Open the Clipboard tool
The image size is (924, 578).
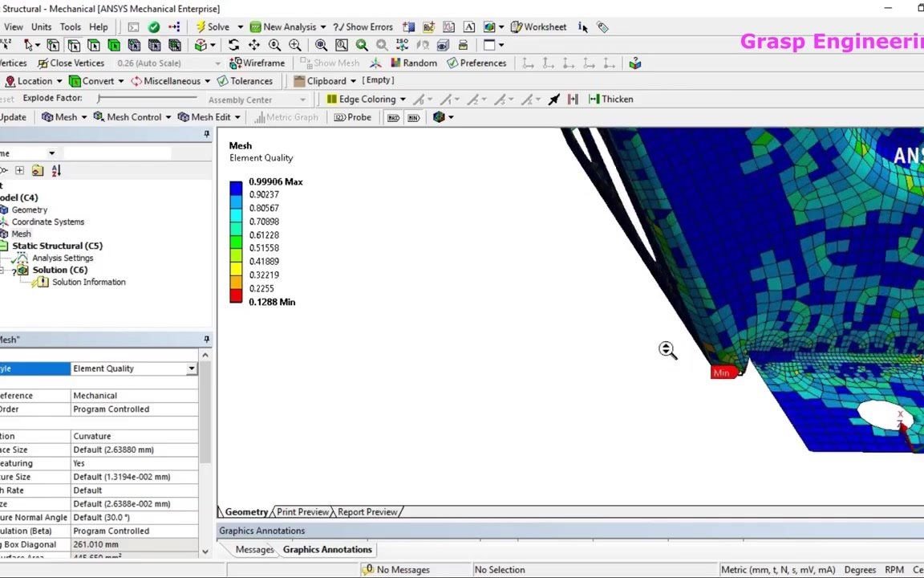(x=326, y=80)
